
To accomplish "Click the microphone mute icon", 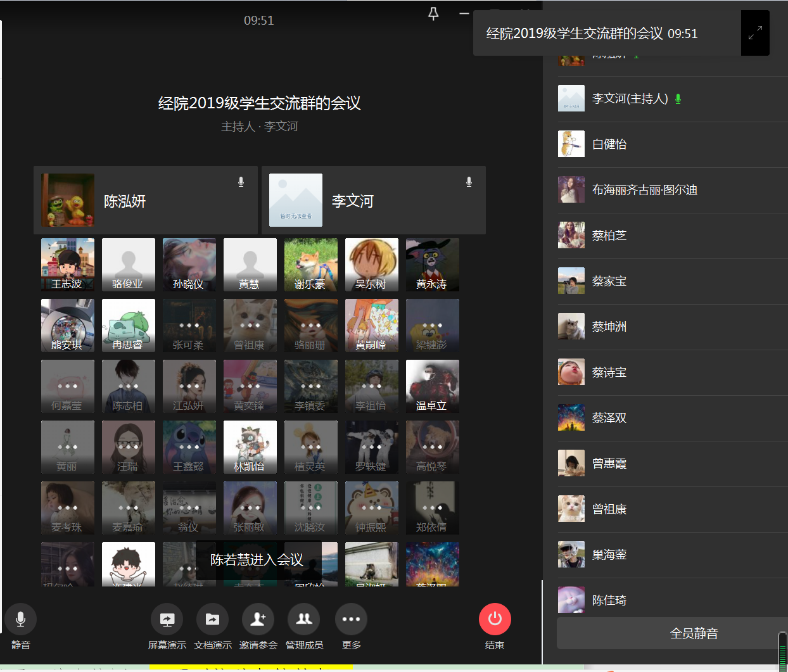I will [x=20, y=619].
